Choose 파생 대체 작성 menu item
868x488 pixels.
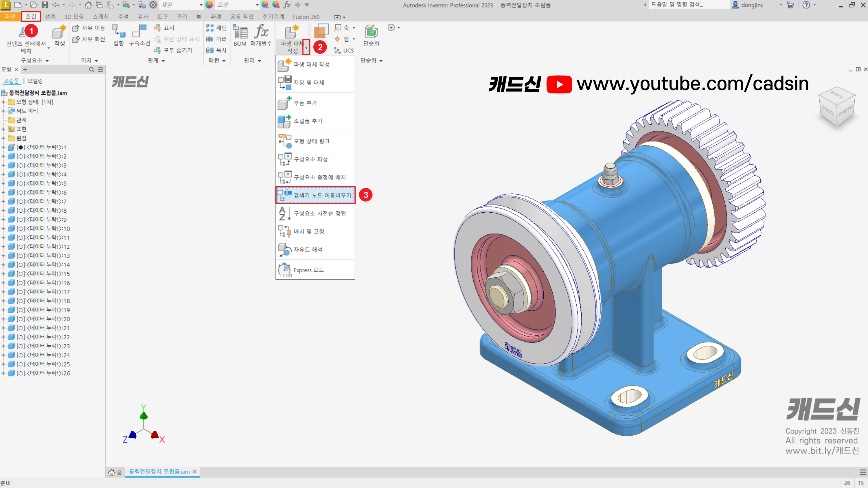(x=315, y=65)
